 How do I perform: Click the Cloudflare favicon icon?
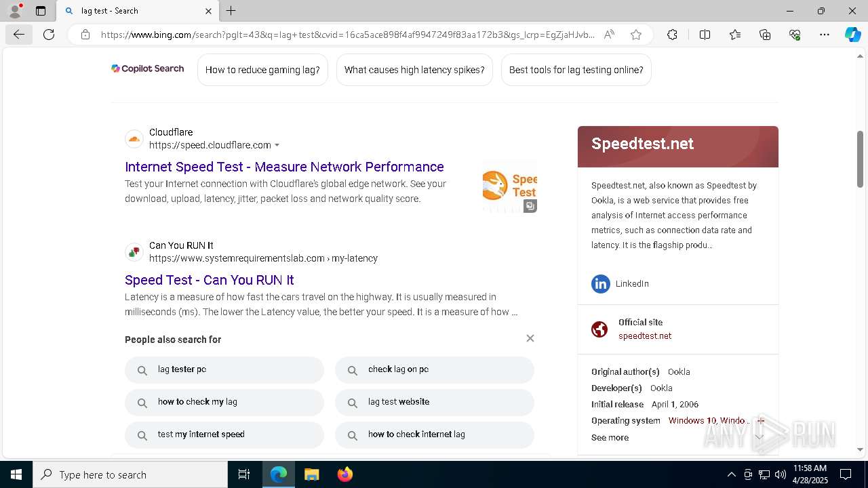coord(134,139)
